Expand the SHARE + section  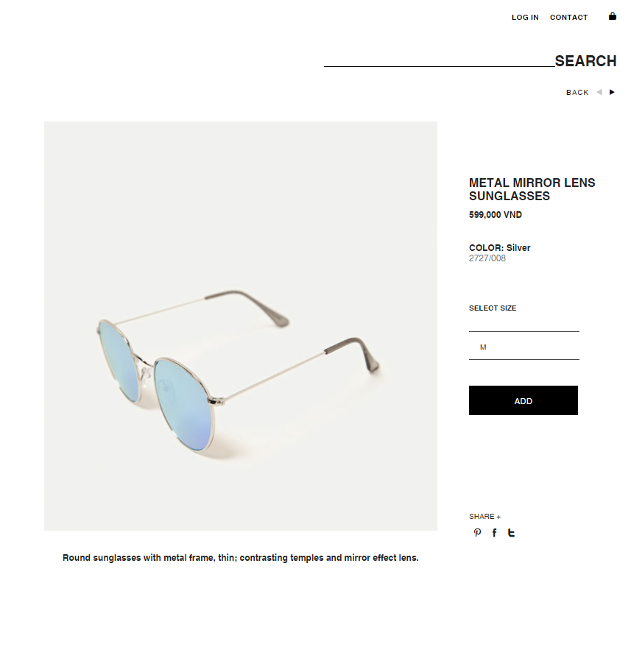484,517
